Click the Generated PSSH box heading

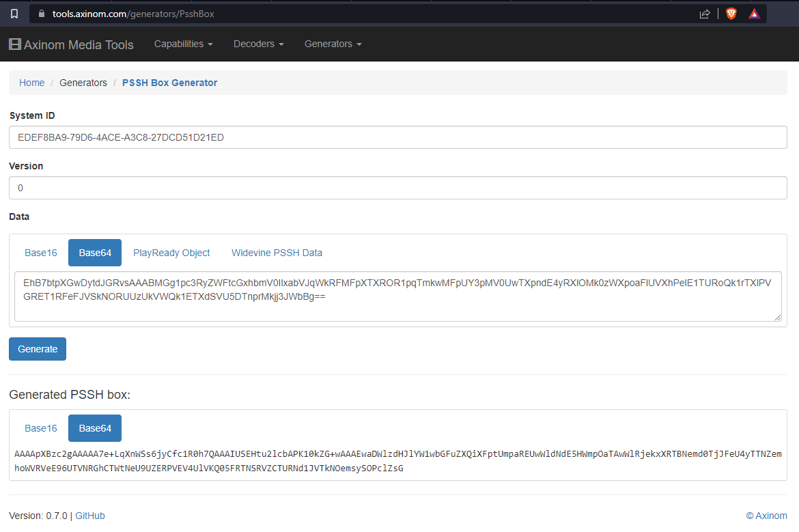pyautogui.click(x=70, y=395)
